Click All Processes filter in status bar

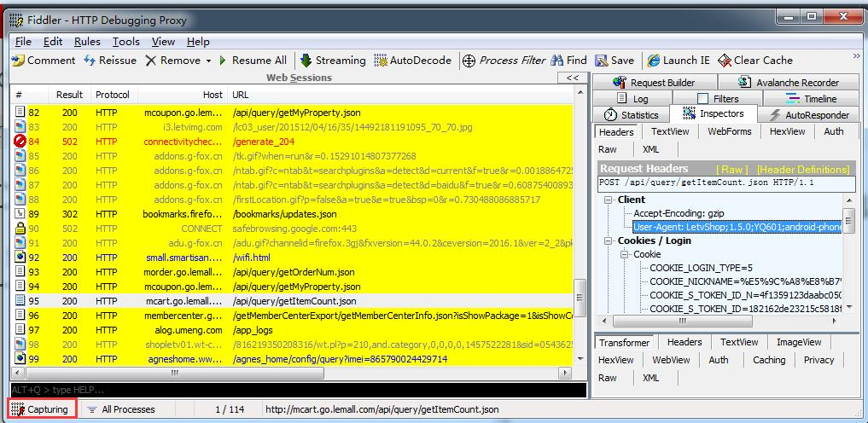[121, 409]
